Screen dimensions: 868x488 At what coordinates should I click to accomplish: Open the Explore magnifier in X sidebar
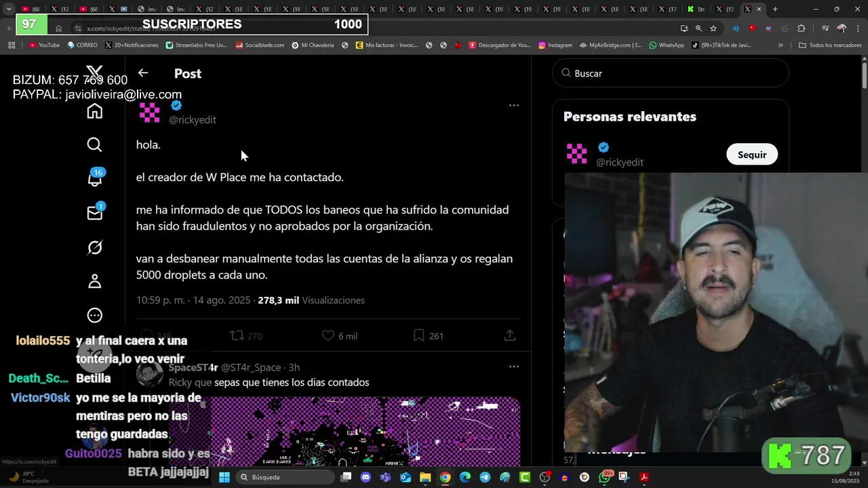point(95,144)
